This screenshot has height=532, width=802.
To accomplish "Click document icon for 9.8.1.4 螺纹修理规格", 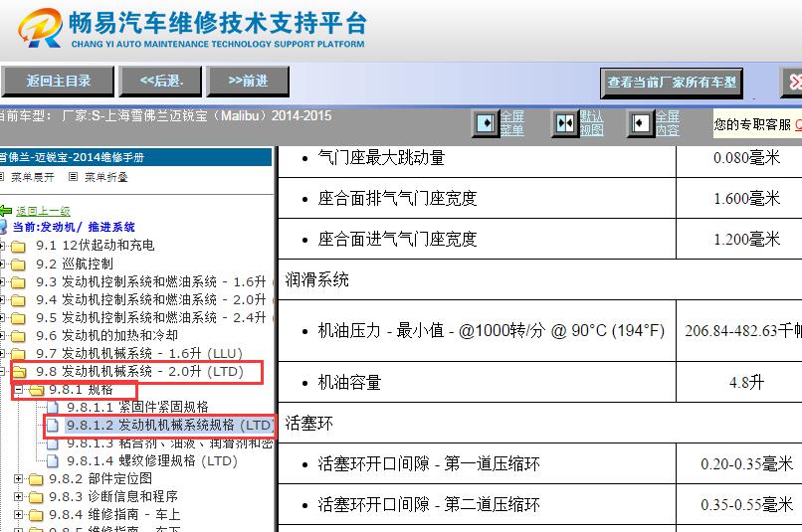I will [x=53, y=461].
